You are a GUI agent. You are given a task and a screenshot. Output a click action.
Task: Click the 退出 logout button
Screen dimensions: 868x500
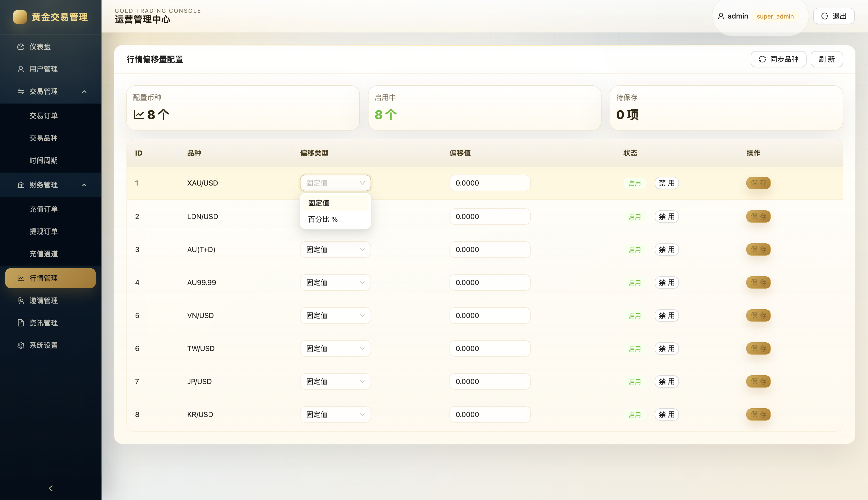(x=834, y=16)
